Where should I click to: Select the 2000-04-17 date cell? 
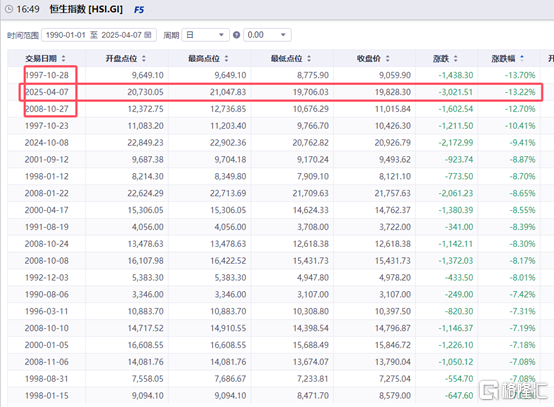pos(47,210)
